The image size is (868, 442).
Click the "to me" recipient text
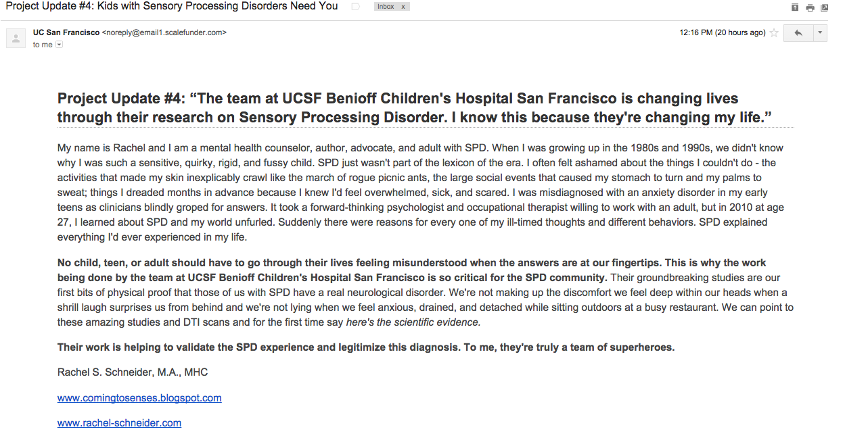pyautogui.click(x=43, y=45)
